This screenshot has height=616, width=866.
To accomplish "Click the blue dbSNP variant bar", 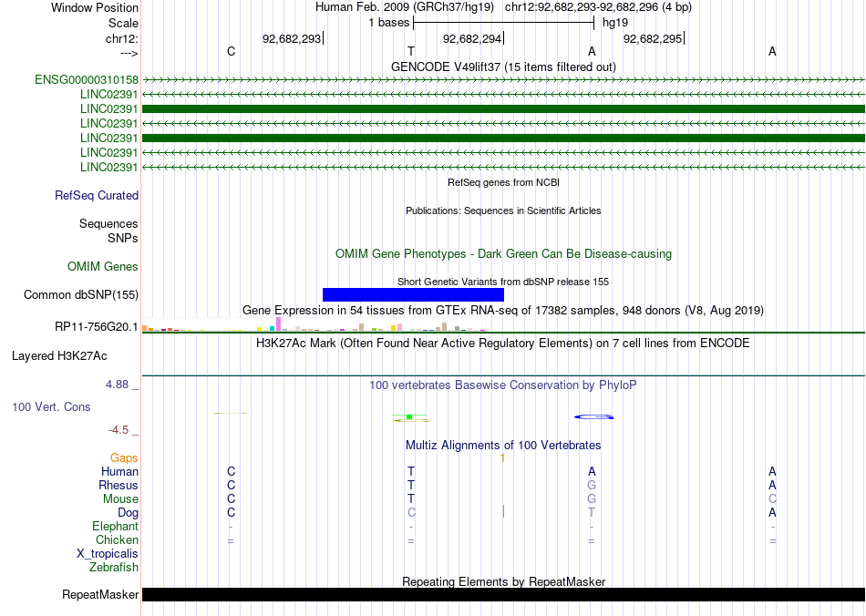I will [x=413, y=294].
